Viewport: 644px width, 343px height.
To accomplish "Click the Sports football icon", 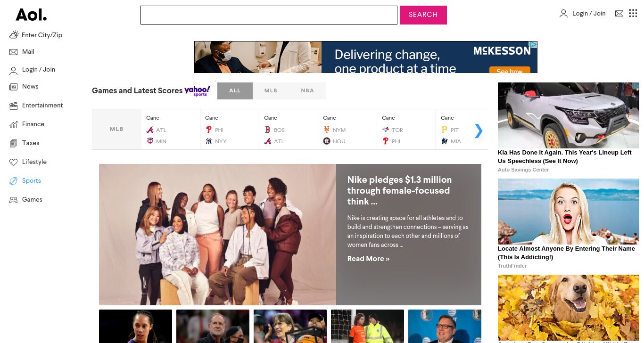I will 13,181.
